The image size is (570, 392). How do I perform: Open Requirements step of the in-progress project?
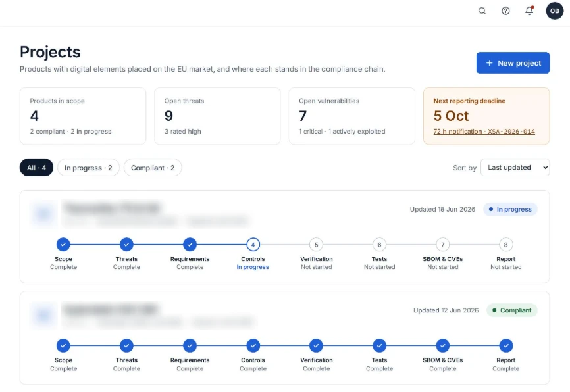pyautogui.click(x=190, y=245)
